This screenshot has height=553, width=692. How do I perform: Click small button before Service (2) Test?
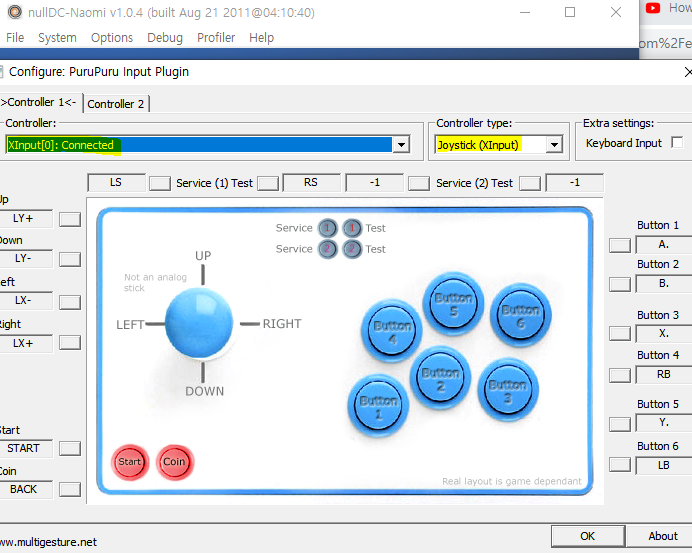[x=419, y=184]
